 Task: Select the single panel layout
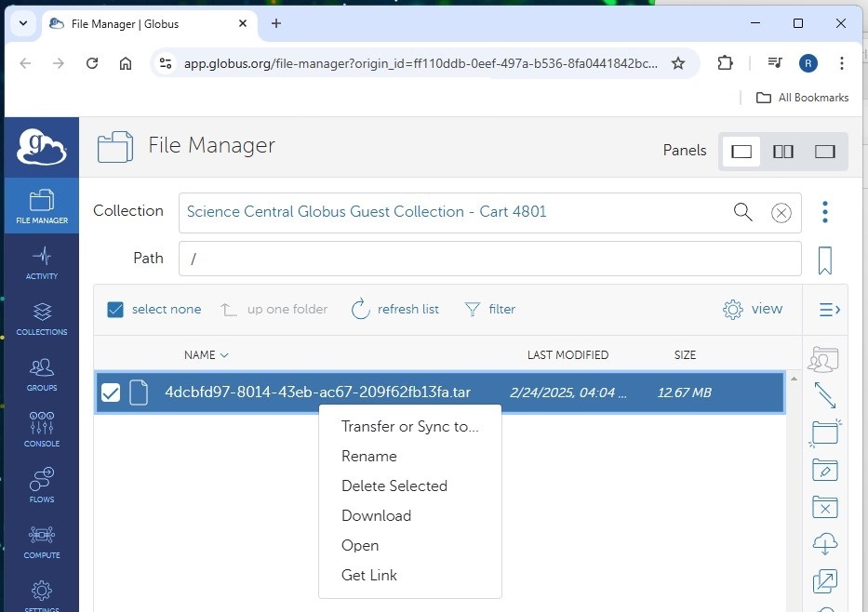(x=741, y=151)
